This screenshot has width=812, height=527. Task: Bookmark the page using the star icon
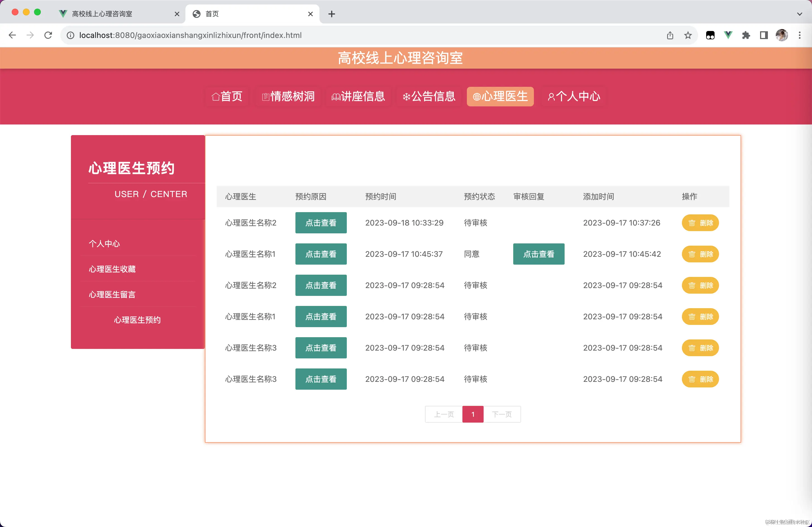[688, 35]
